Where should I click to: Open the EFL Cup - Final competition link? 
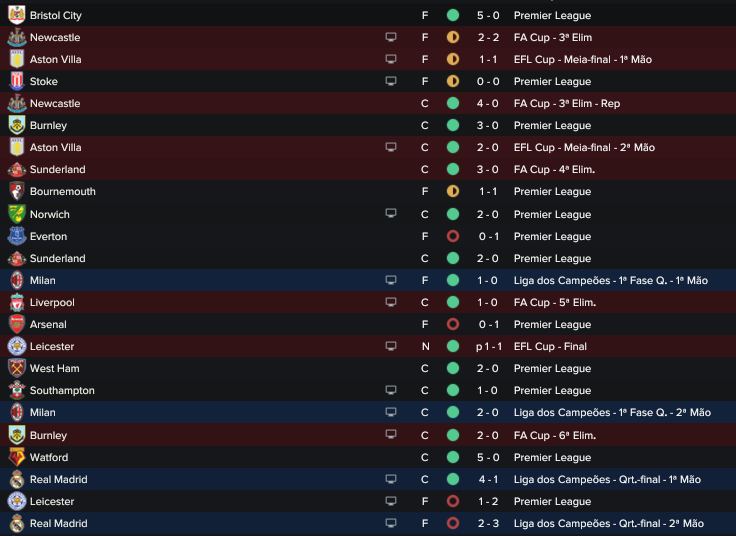(x=550, y=346)
